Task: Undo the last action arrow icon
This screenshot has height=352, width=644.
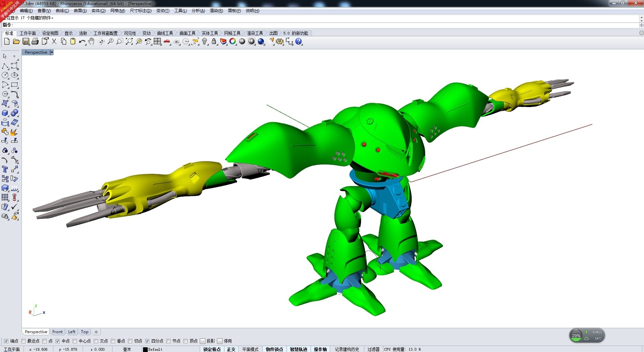Action: pyautogui.click(x=82, y=42)
